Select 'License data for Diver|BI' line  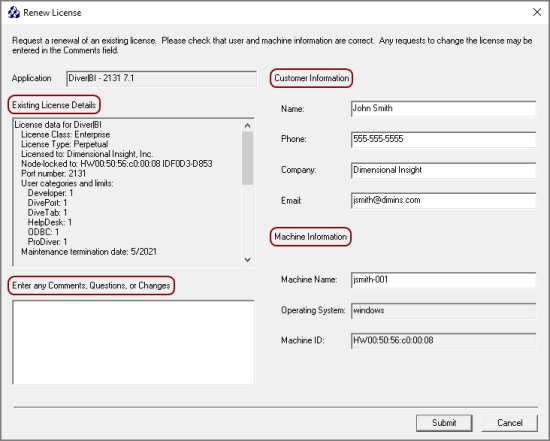point(58,125)
